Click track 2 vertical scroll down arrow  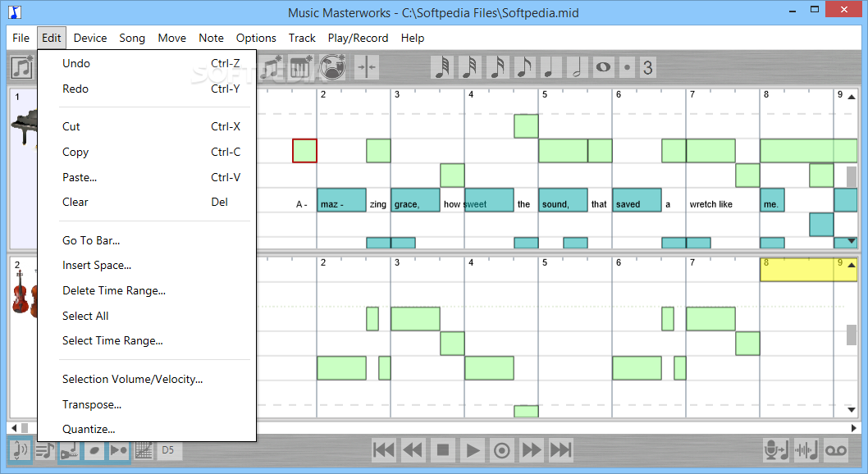tap(852, 410)
